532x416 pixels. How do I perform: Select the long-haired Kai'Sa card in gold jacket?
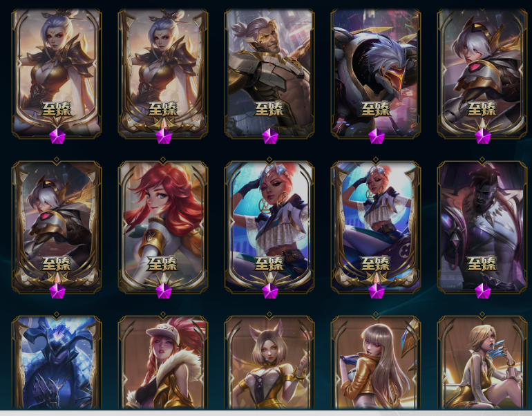pyautogui.click(x=376, y=362)
